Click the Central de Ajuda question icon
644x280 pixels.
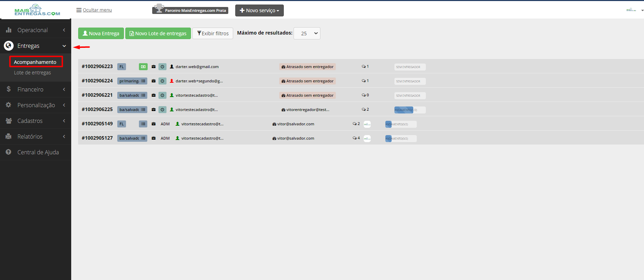(x=9, y=152)
